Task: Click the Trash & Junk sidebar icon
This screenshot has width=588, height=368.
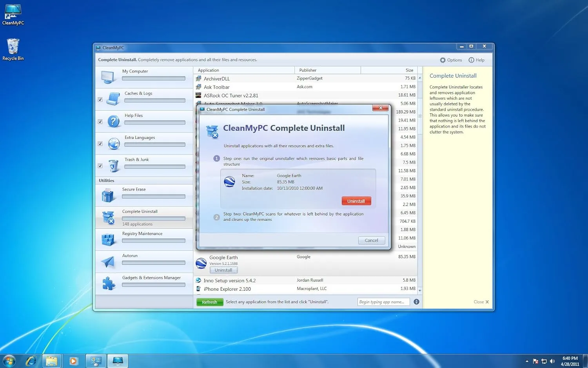Action: 113,166
